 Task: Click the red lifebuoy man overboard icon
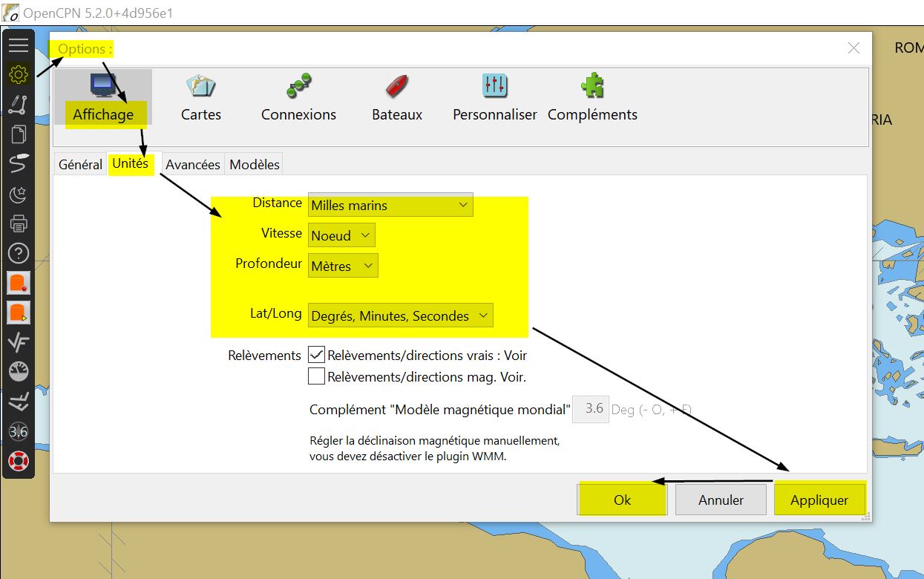pyautogui.click(x=19, y=461)
